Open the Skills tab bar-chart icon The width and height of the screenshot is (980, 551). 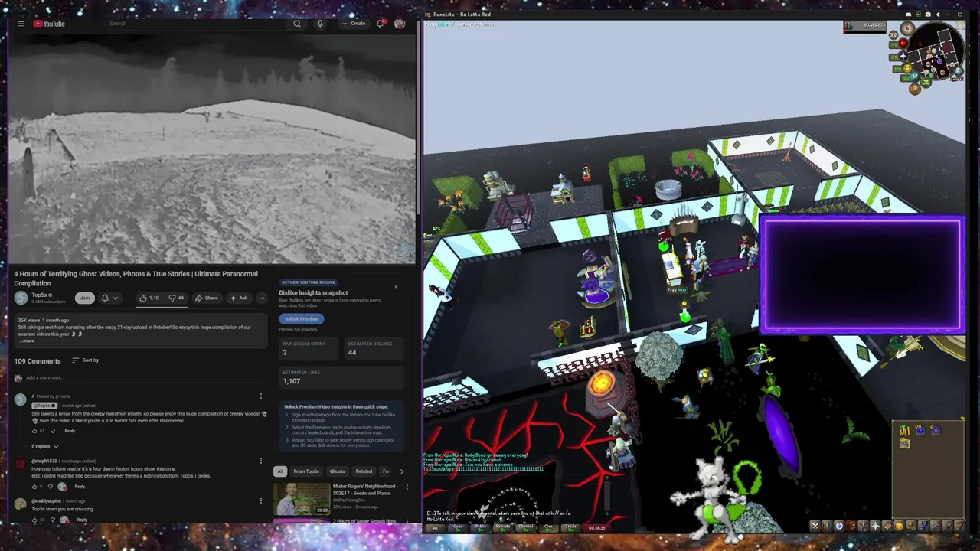(x=827, y=526)
